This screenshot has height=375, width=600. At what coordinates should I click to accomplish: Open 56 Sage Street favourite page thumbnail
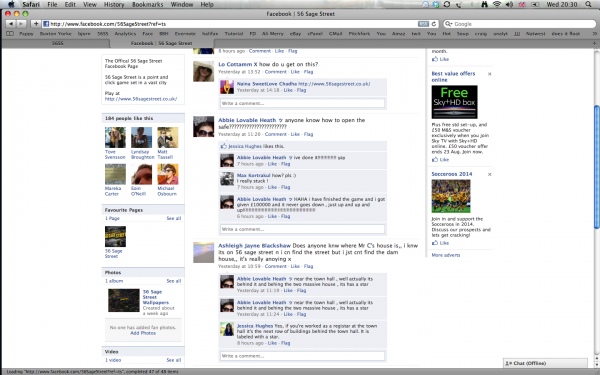115,236
